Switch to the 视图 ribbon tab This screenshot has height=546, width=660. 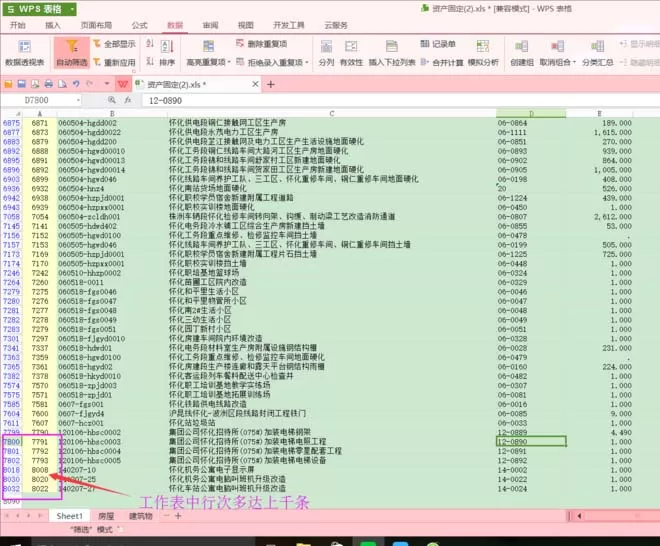246,25
